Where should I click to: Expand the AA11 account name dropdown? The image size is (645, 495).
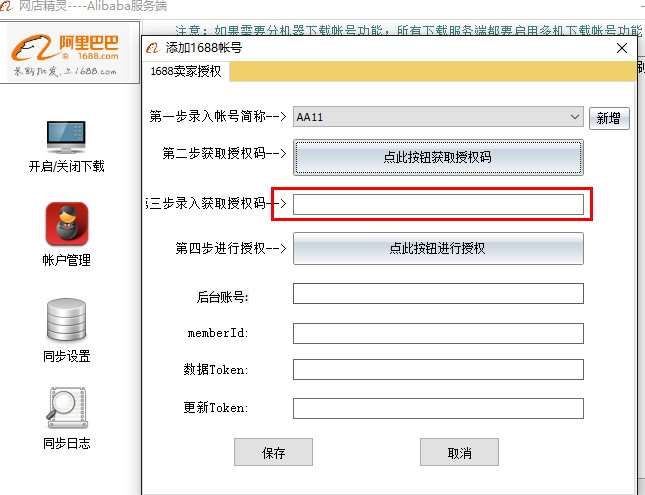click(x=575, y=117)
